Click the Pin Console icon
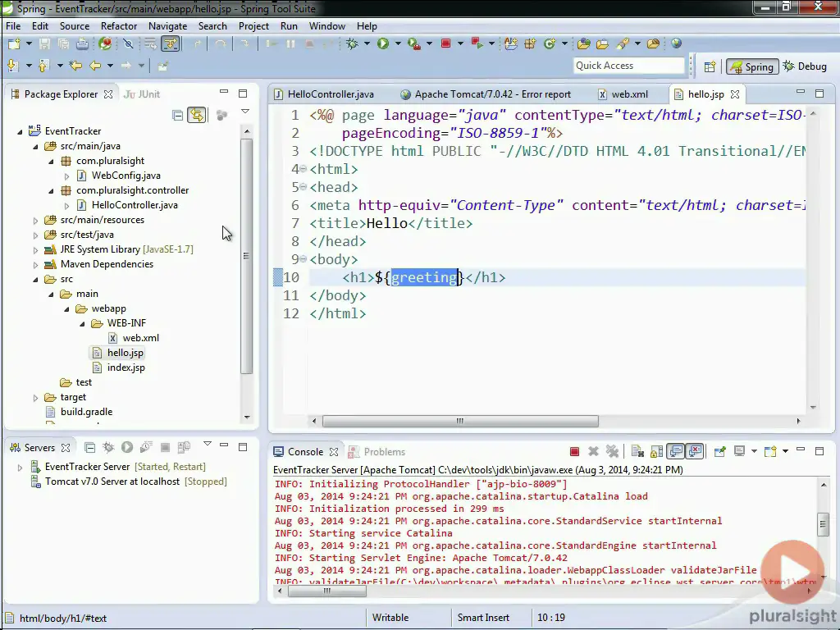 [719, 452]
